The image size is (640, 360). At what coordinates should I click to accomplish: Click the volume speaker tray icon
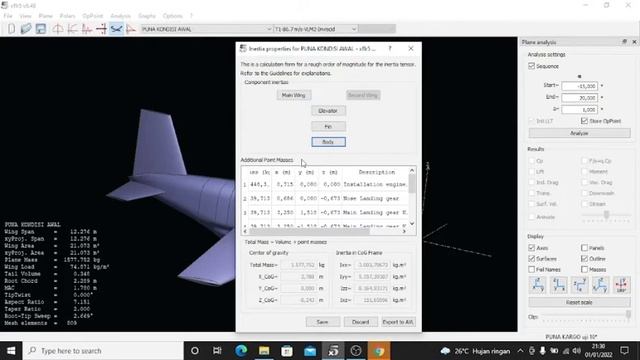[x=576, y=351]
